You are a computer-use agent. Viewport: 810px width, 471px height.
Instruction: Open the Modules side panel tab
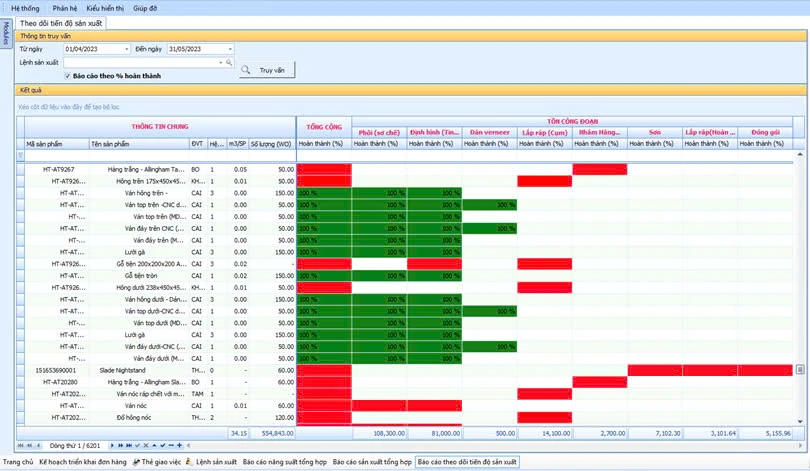[6, 33]
